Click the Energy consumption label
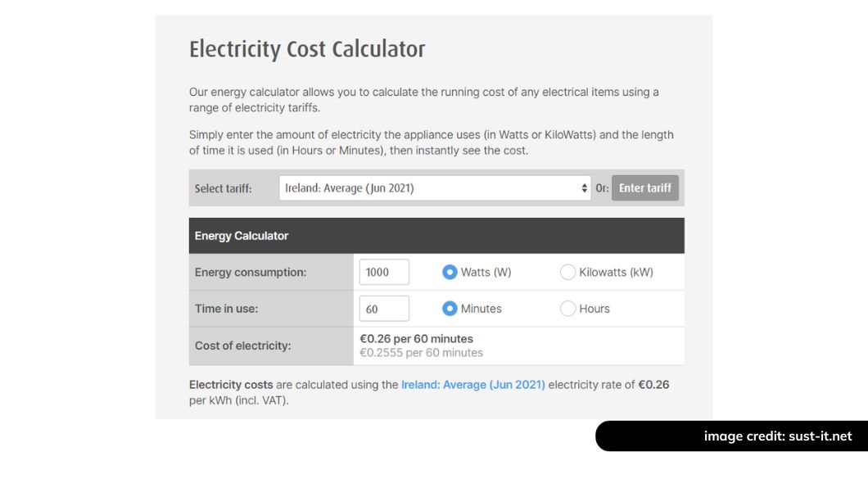The image size is (868, 488). pos(251,272)
